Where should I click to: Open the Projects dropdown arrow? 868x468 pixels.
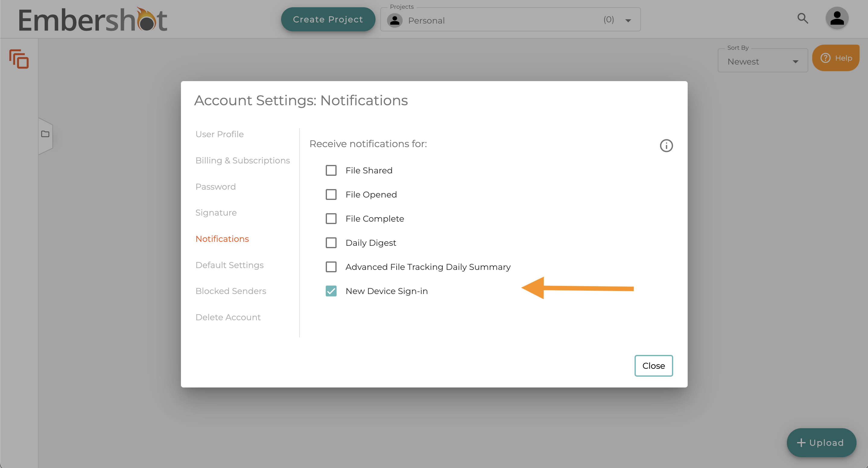click(x=628, y=21)
